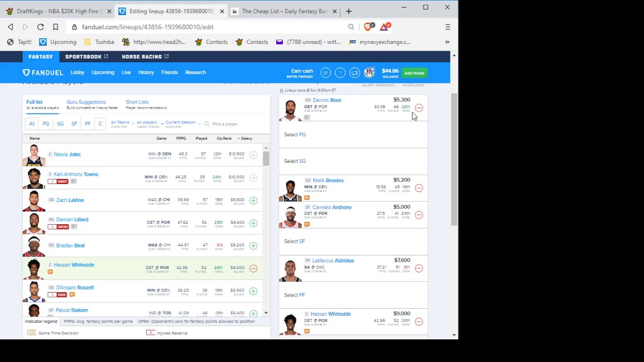Click the FanDuel logo
This screenshot has width=644, height=362.
click(x=43, y=73)
